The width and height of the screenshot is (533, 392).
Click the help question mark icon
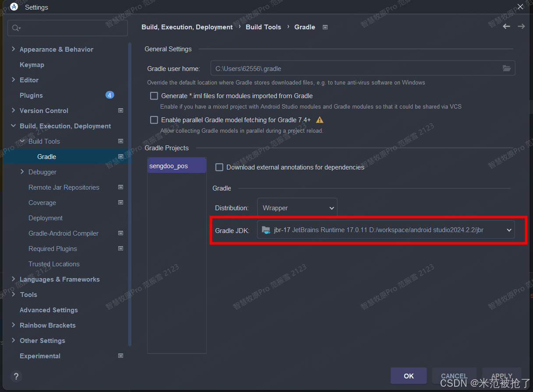pos(16,376)
